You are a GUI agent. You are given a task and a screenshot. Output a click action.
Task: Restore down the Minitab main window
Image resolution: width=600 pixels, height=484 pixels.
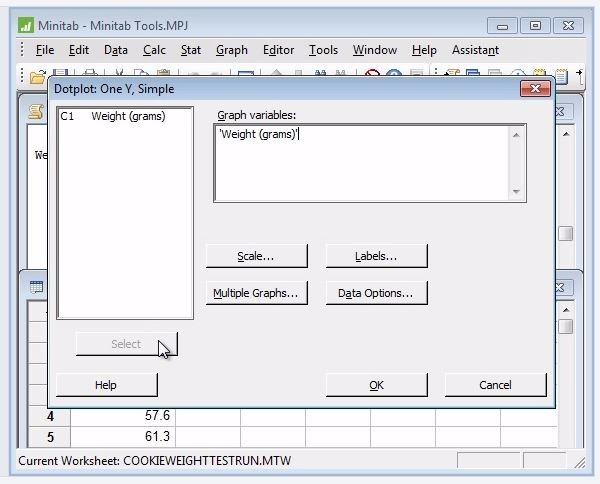[535, 26]
